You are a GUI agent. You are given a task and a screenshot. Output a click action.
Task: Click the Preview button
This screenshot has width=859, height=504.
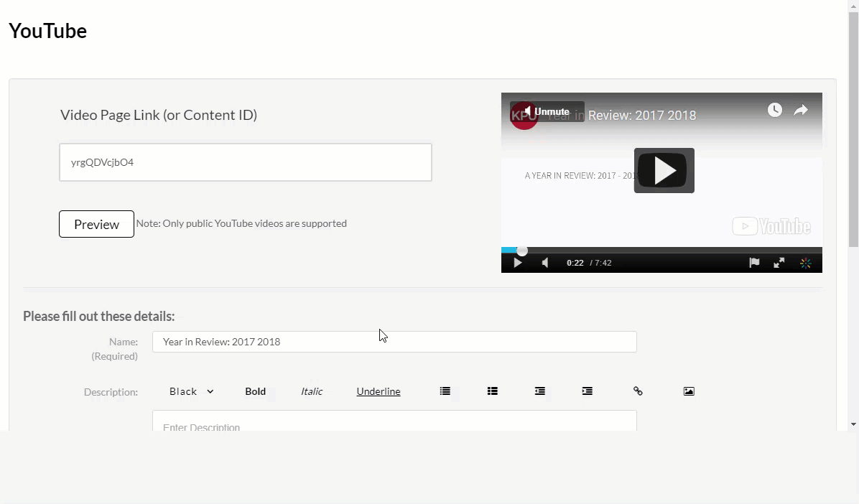pos(96,224)
